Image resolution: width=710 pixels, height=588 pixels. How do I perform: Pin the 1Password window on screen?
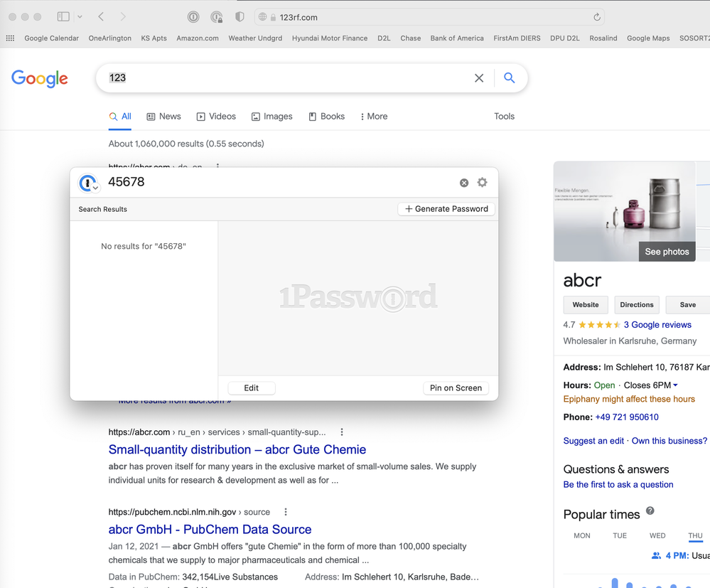point(456,388)
